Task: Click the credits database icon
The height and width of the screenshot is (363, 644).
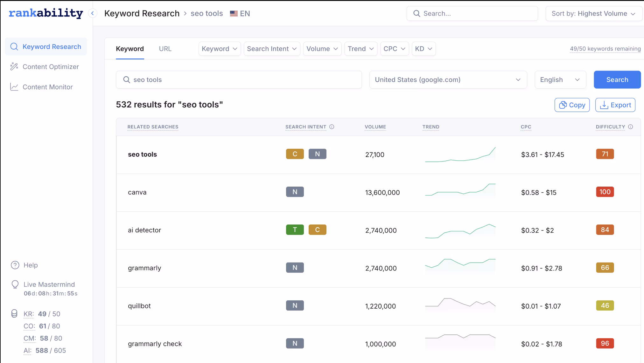Action: tap(14, 314)
